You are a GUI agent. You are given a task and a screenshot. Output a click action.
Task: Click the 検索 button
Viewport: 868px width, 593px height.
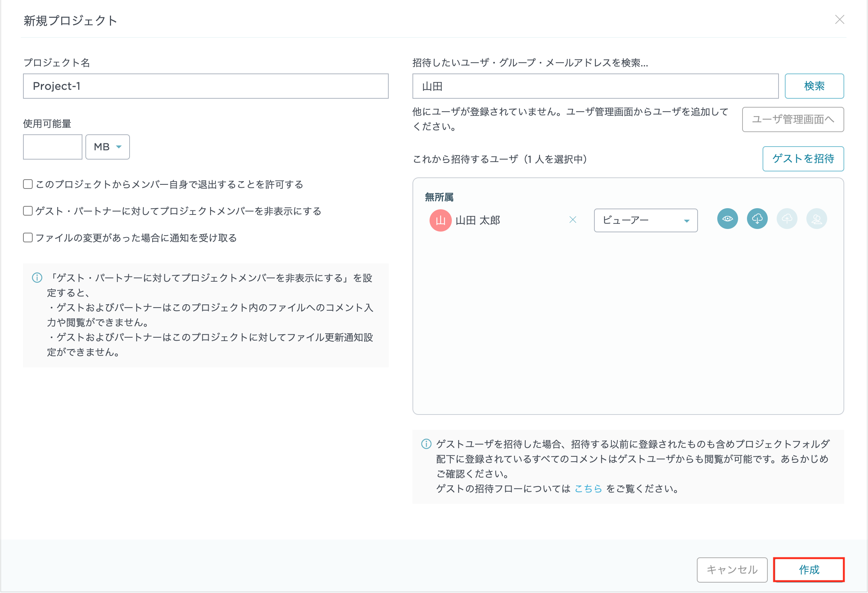814,86
